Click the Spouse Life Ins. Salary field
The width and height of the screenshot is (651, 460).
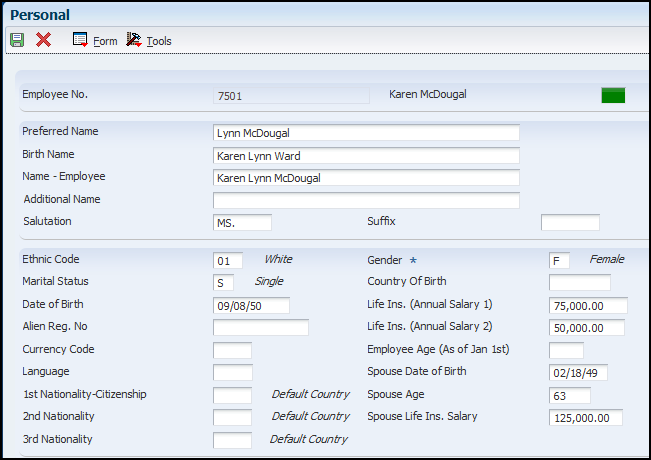586,417
